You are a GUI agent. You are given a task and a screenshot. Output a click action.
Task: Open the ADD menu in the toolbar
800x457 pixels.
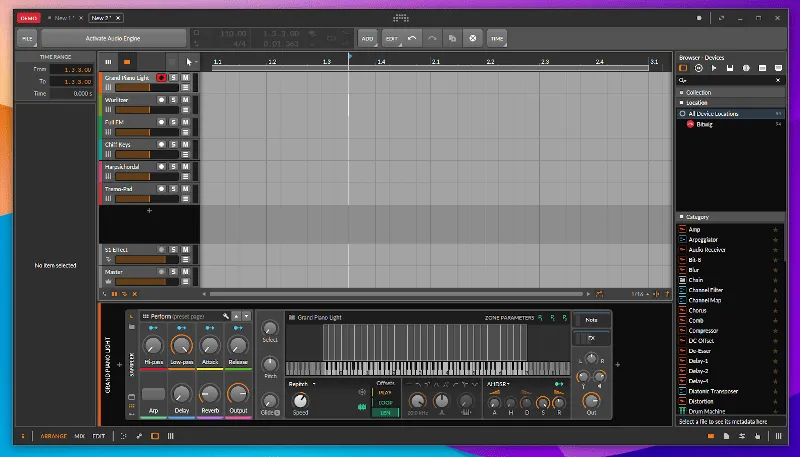tap(367, 37)
